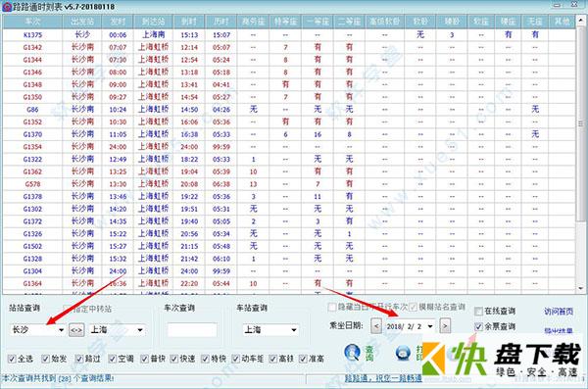
Task: Open the 访问首页 link
Action: pyautogui.click(x=559, y=312)
